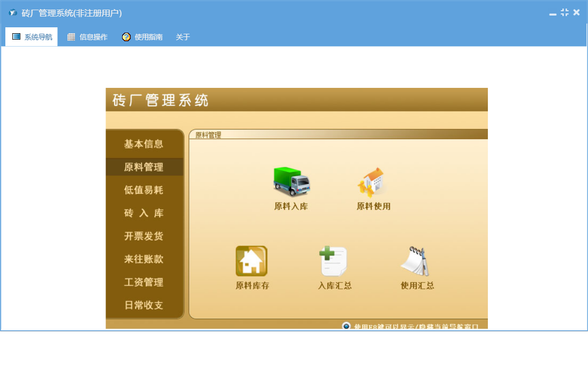Open the 关于 menu item
This screenshot has width=588, height=390.
[x=183, y=37]
